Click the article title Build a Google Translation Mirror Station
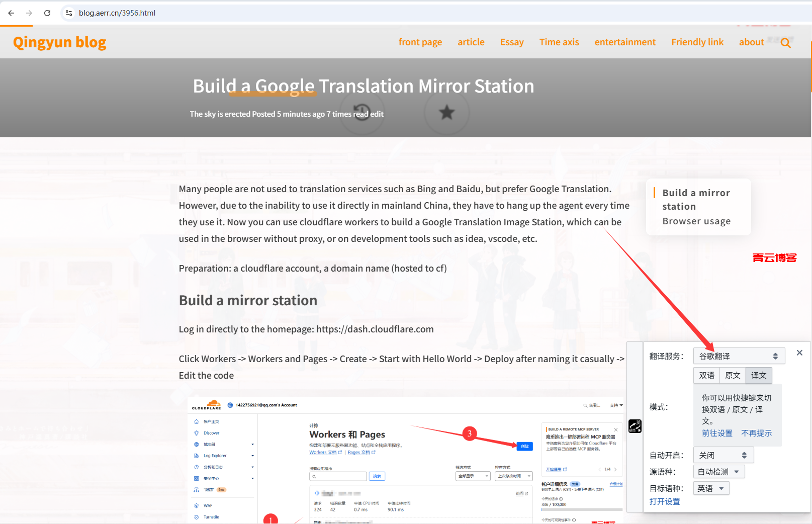This screenshot has height=524, width=812. 364,86
